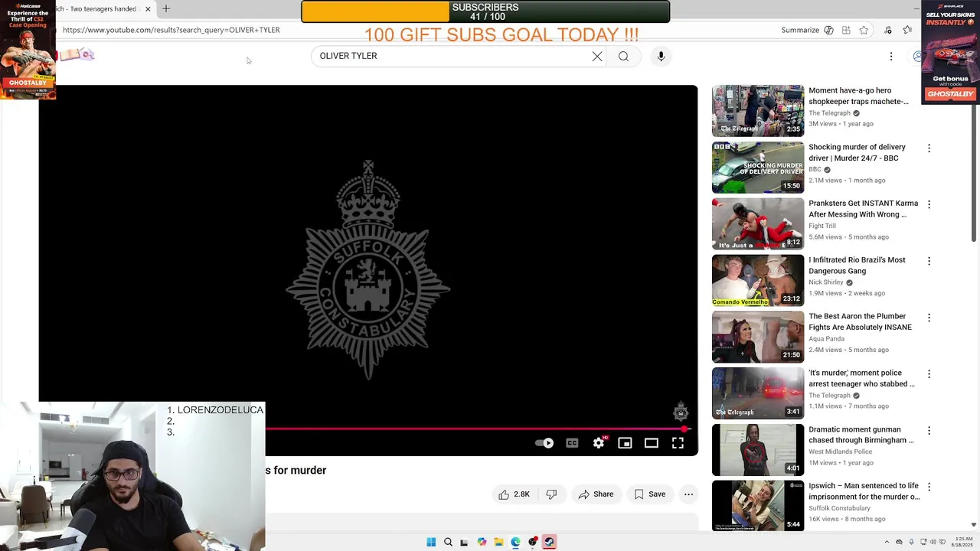This screenshot has height=551, width=980.
Task: Open the media control music-note icon
Action: (888, 30)
